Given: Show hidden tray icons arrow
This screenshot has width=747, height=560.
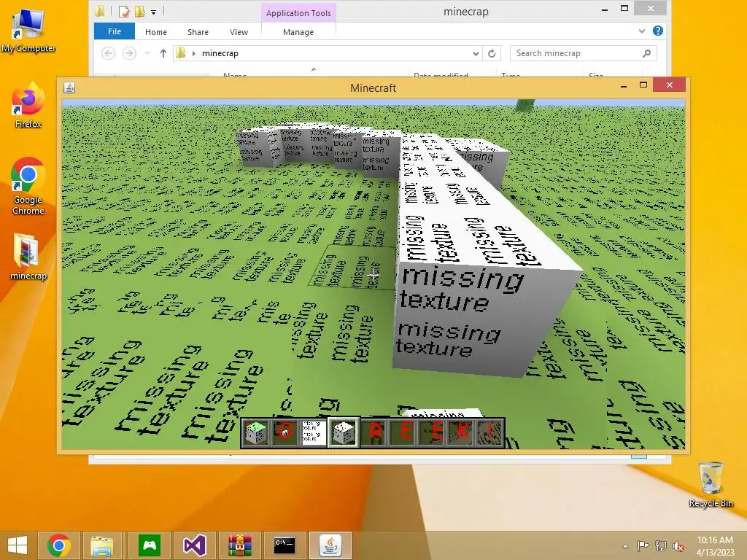Looking at the screenshot, I should coord(625,546).
